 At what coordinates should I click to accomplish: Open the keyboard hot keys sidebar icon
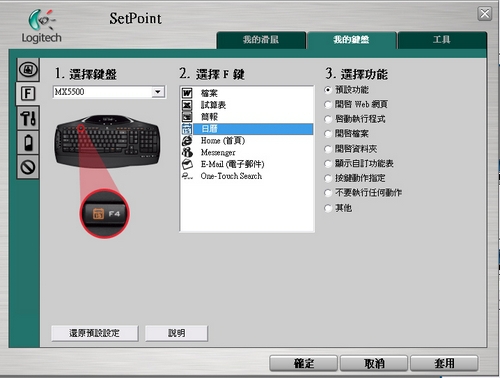[x=28, y=70]
